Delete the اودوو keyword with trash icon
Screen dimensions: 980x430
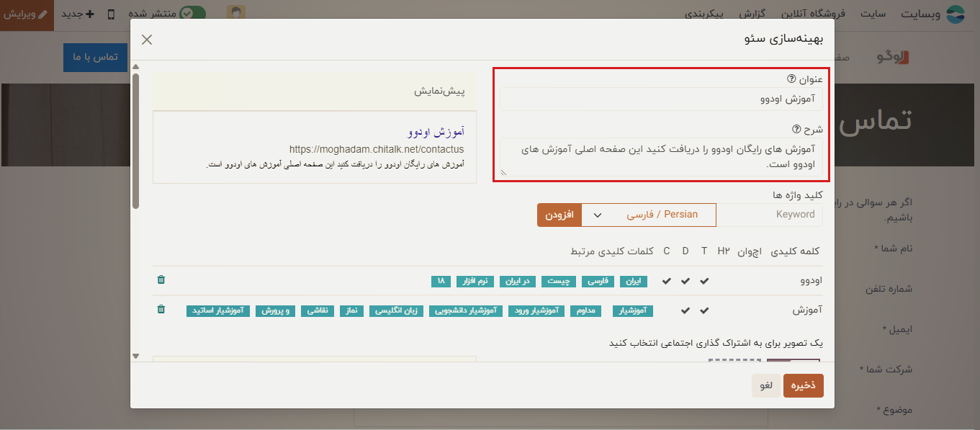coord(161,279)
